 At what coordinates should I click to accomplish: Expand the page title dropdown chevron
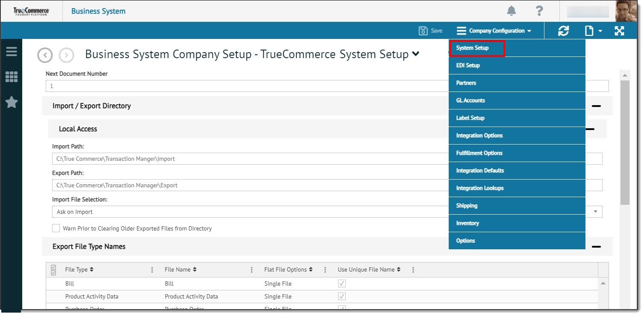tap(415, 54)
